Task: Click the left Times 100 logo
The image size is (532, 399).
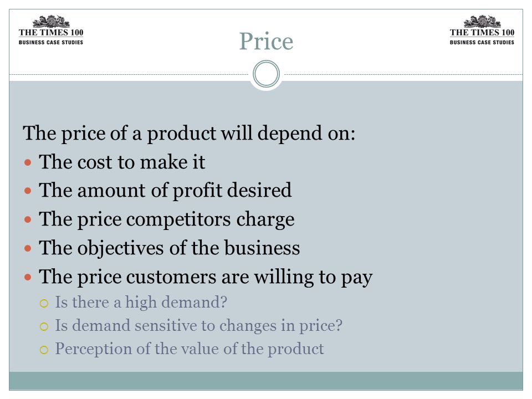Action: [x=51, y=30]
